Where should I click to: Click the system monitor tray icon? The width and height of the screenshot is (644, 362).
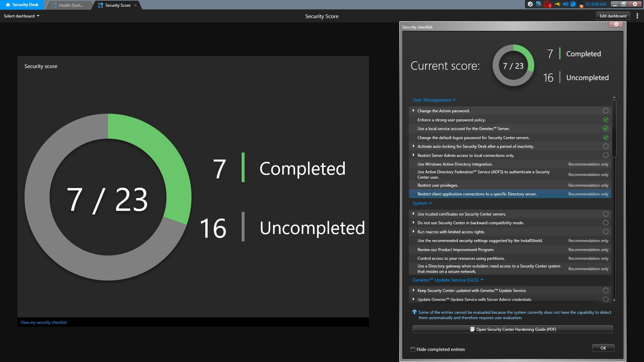coord(538,4)
